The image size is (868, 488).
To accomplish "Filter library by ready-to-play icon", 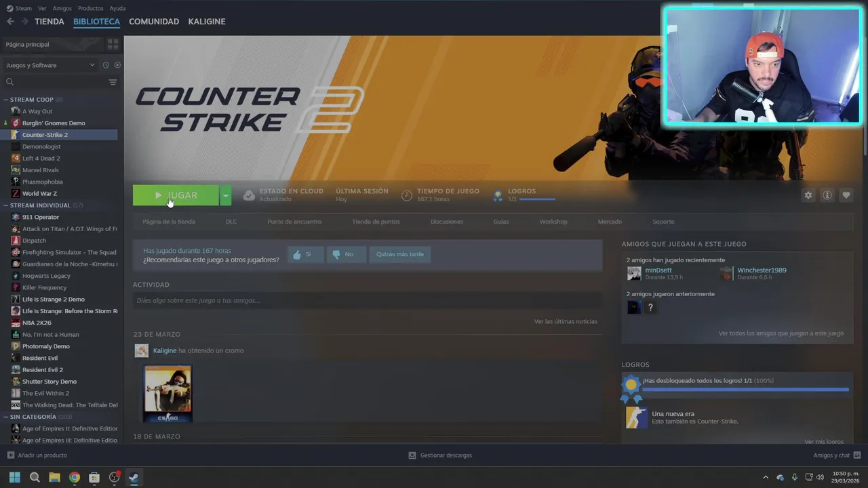I will [117, 65].
